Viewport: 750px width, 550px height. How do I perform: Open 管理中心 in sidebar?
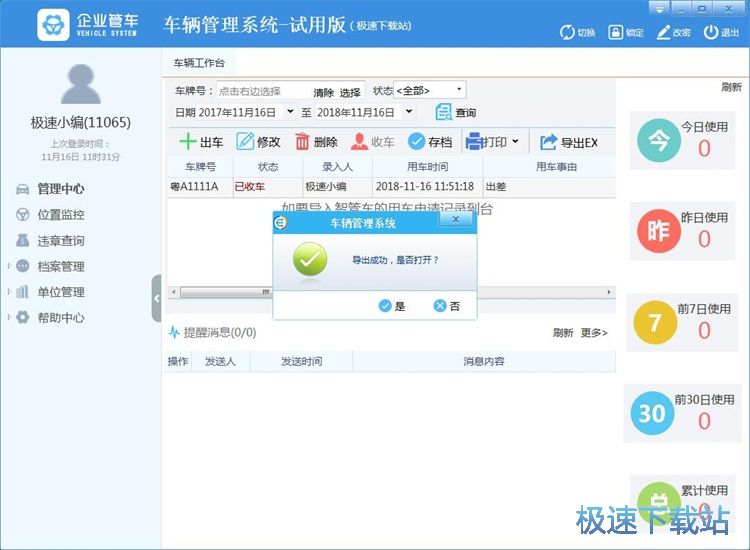tap(60, 189)
